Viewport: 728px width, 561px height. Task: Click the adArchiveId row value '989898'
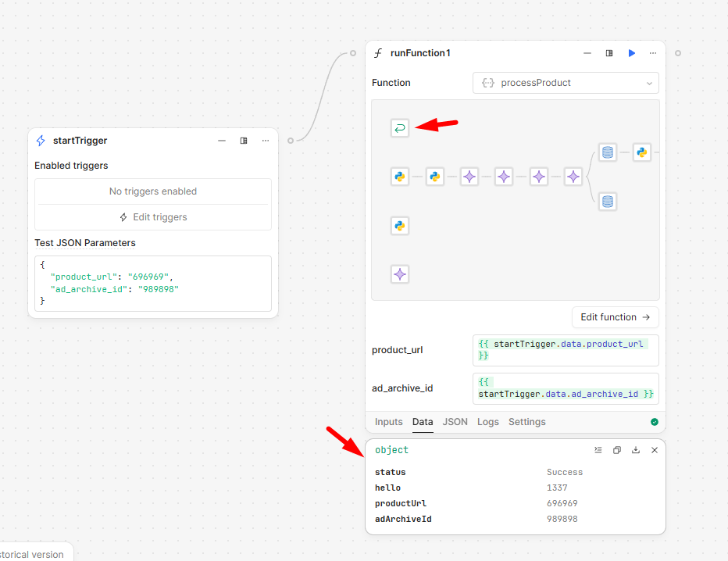(x=562, y=519)
